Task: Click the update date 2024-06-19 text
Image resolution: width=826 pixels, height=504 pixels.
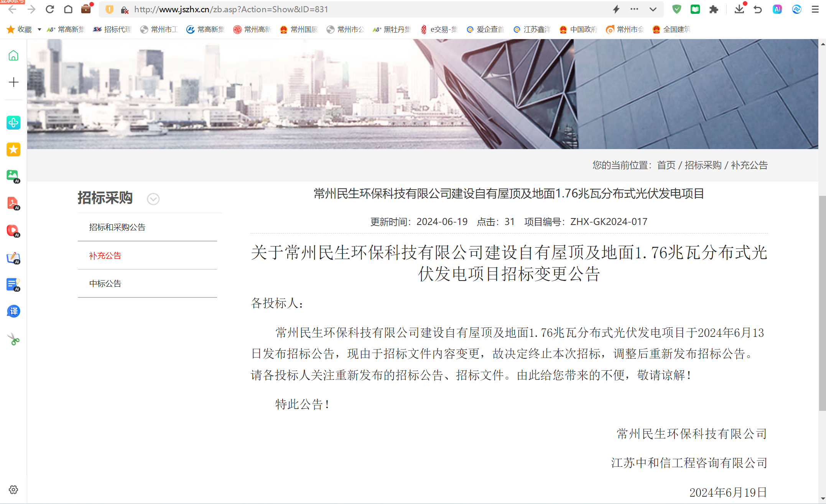Action: tap(442, 222)
